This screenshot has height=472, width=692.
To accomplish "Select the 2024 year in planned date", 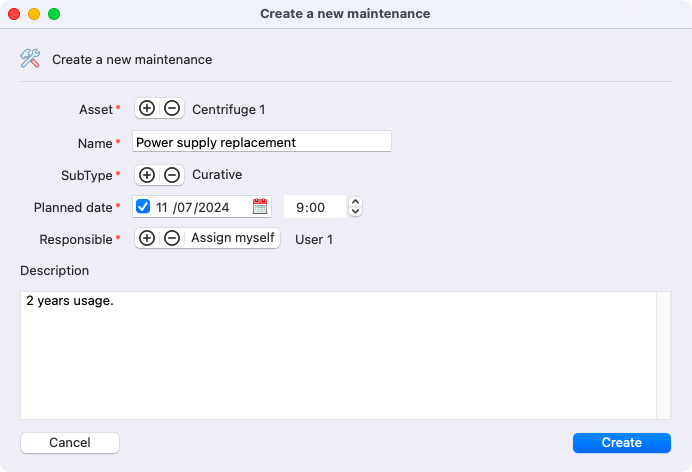I will pos(213,207).
